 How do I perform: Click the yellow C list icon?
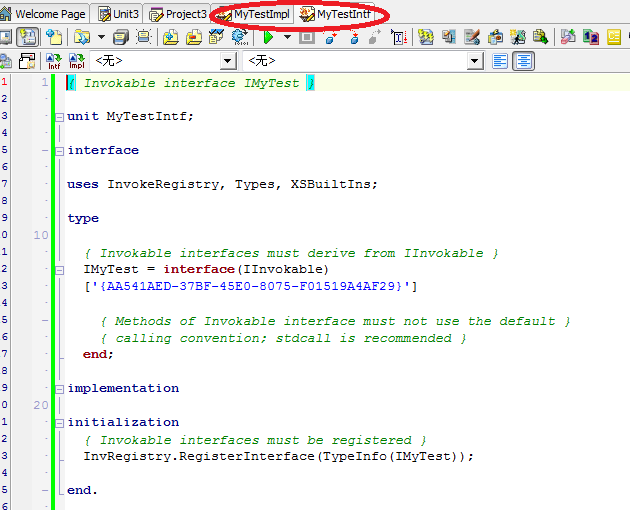614,37
